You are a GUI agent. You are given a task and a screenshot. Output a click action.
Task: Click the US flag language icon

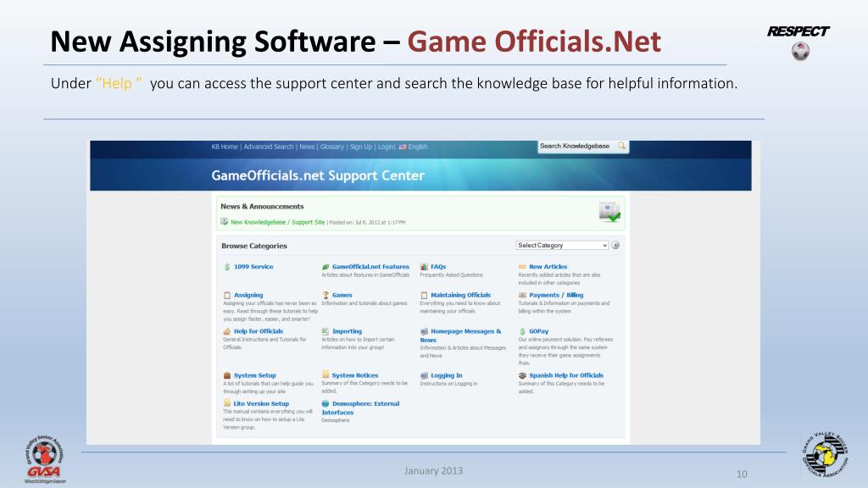(403, 147)
